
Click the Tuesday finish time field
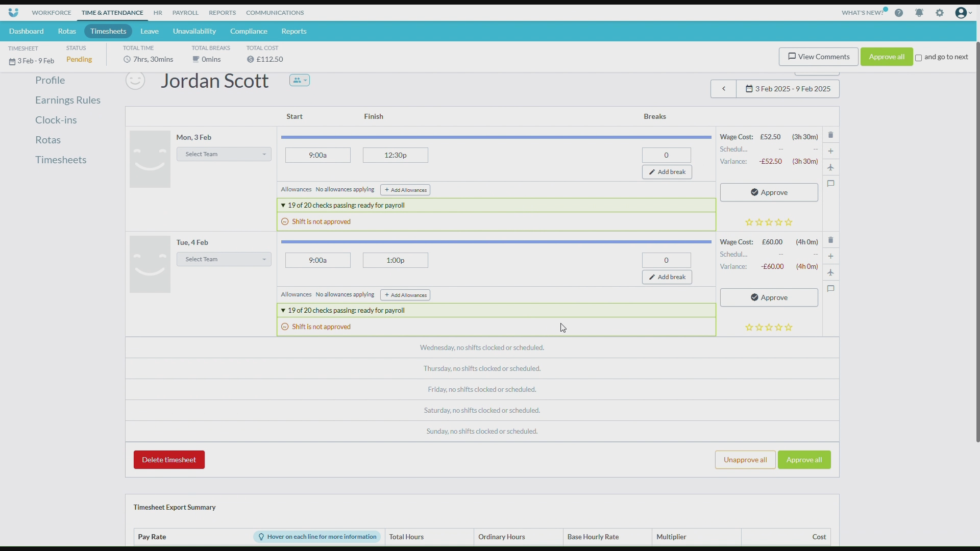pos(395,260)
